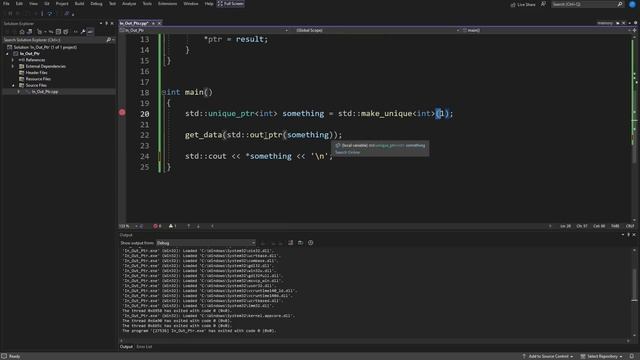640x360 pixels.
Task: Expand the External Dependencies node
Action: pyautogui.click(x=13, y=66)
